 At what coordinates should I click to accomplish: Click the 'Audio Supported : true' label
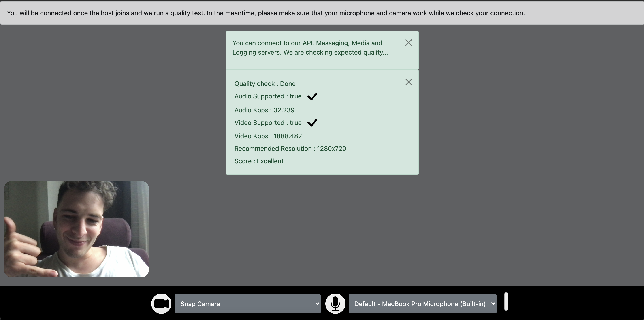[x=268, y=96]
